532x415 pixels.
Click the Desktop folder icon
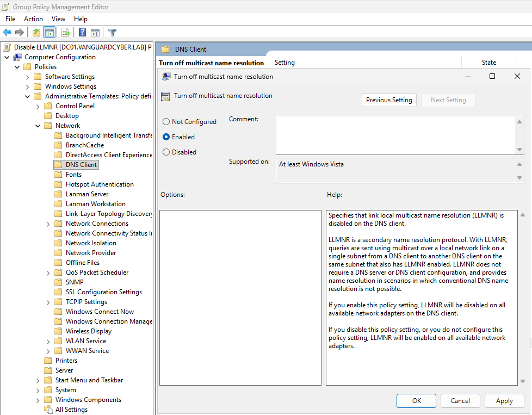(x=48, y=116)
